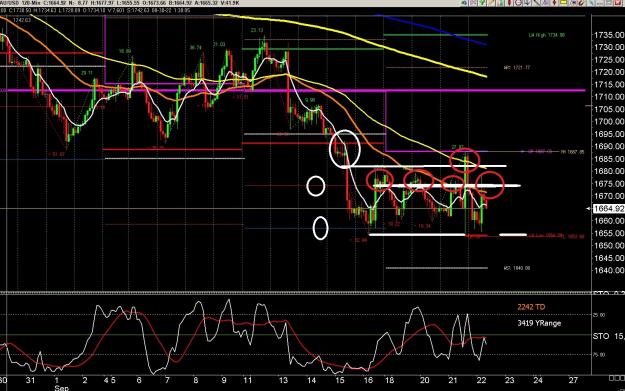
Task: Click date 13 on time axis
Action: (x=283, y=380)
